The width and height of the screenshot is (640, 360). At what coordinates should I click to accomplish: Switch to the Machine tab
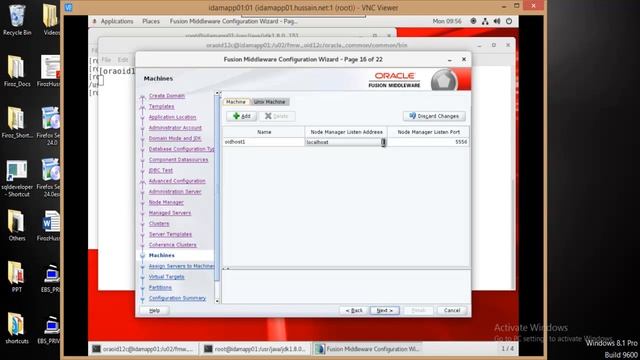(x=236, y=102)
